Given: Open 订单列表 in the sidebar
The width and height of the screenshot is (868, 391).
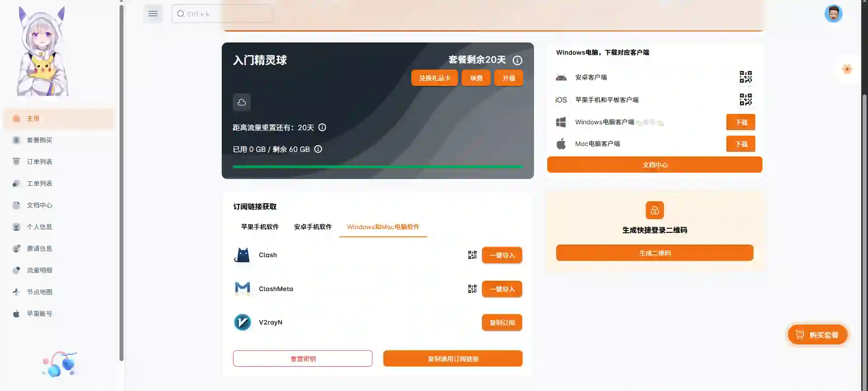Looking at the screenshot, I should tap(58, 162).
